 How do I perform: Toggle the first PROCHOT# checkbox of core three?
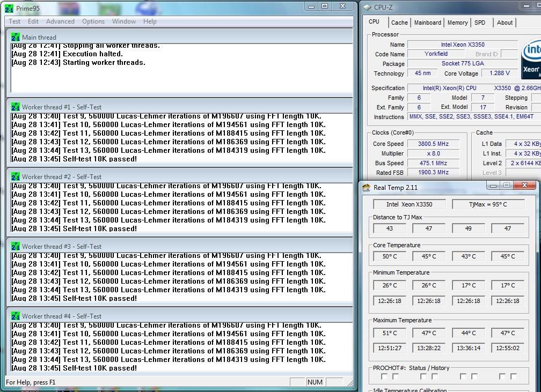(x=463, y=376)
